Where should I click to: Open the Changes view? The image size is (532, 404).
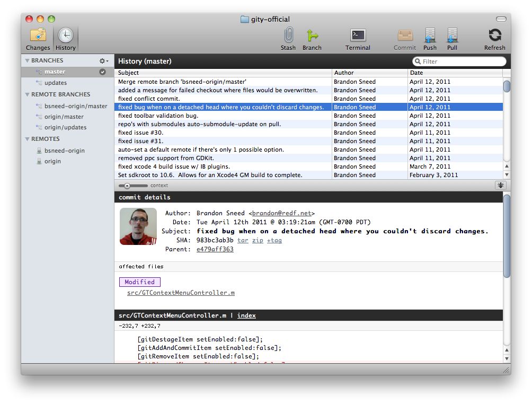pos(38,39)
